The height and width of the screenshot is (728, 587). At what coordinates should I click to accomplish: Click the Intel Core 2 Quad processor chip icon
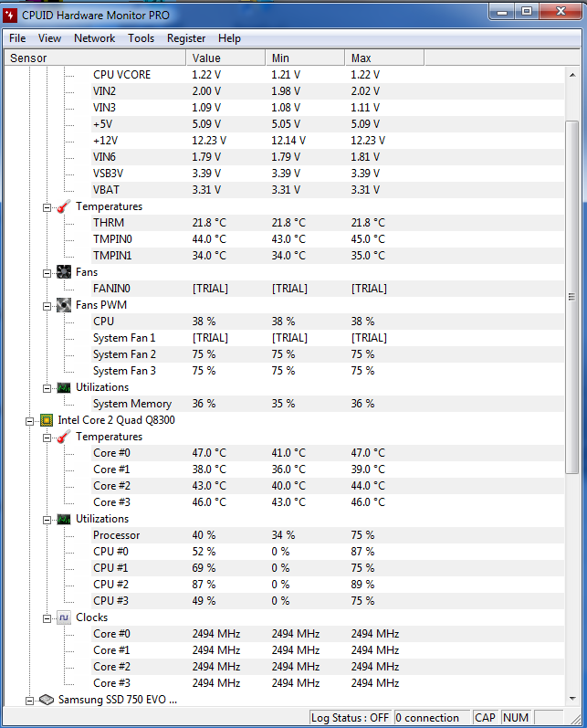click(47, 420)
